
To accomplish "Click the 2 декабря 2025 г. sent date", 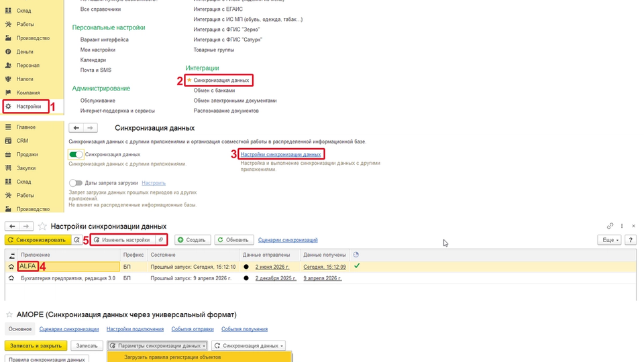I will tap(276, 278).
